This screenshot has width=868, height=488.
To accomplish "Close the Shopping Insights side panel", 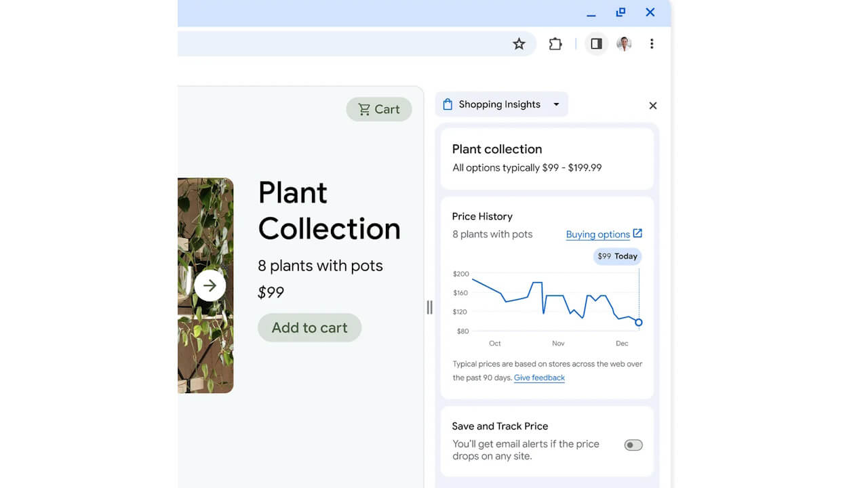I will (x=653, y=106).
